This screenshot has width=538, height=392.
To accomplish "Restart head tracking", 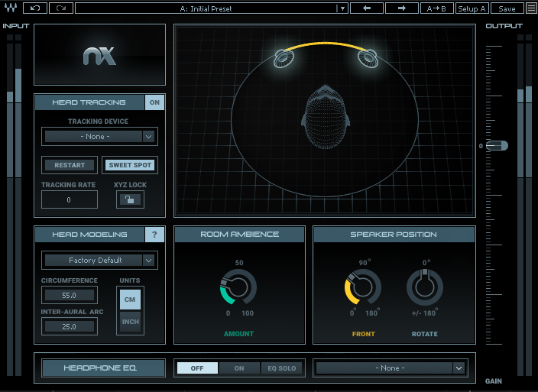I will (x=70, y=165).
